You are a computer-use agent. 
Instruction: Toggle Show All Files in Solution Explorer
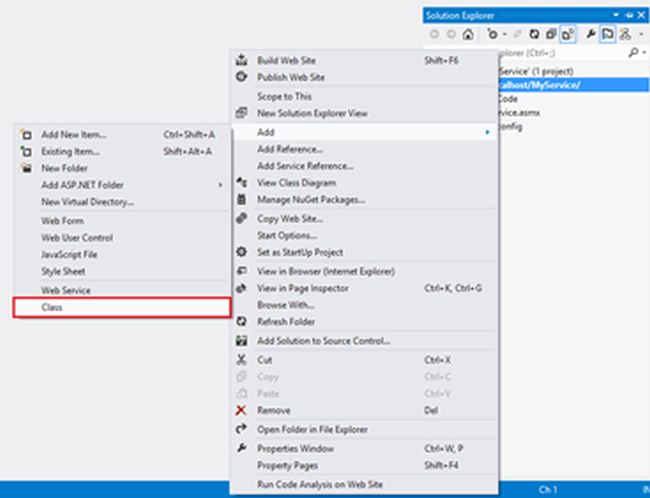tap(568, 34)
